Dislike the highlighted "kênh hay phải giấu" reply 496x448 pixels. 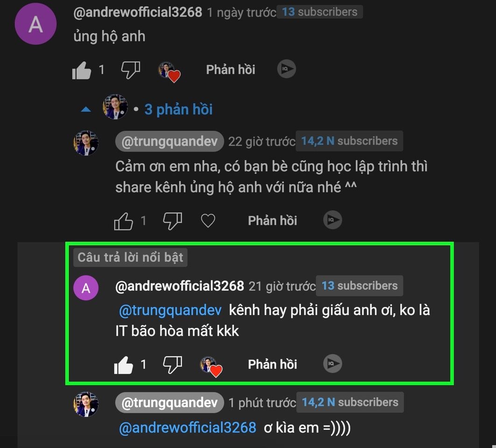[172, 364]
